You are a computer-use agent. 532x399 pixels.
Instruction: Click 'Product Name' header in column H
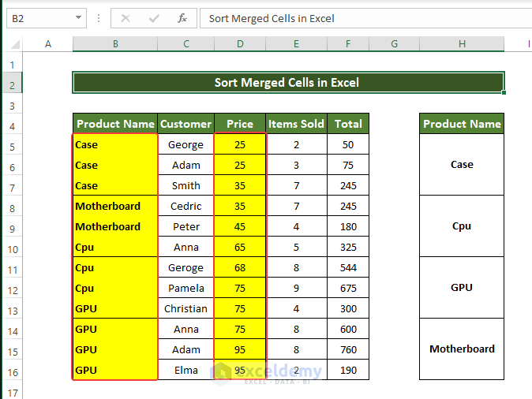(462, 124)
